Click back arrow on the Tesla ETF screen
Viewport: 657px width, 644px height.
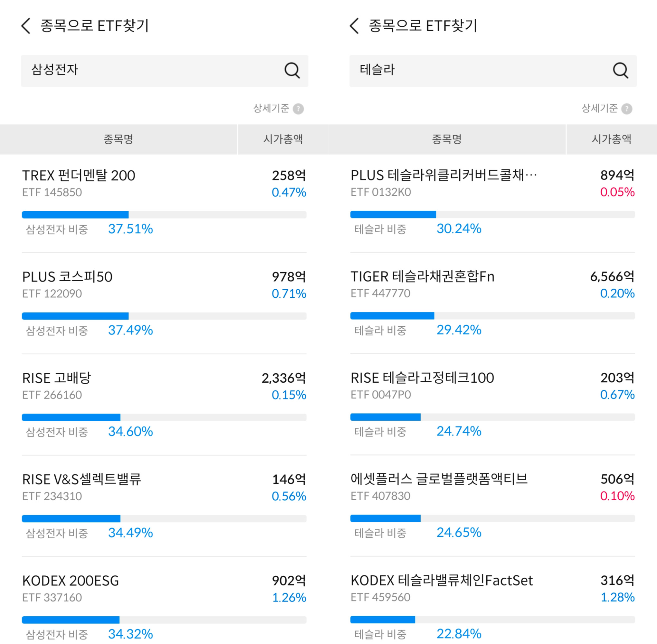354,26
